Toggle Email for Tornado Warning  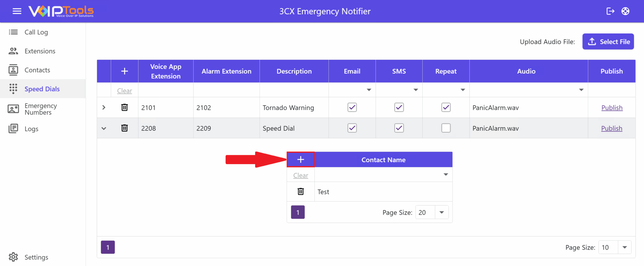(352, 107)
